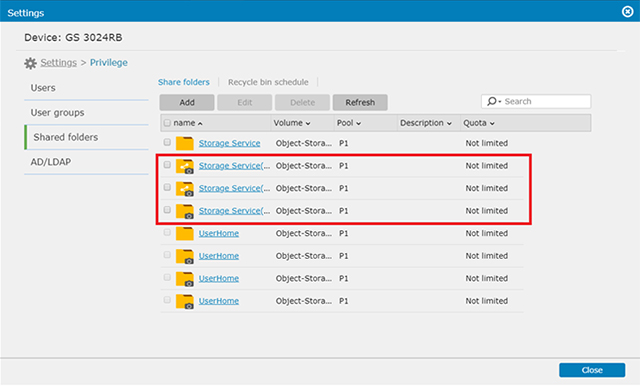Image resolution: width=640 pixels, height=387 pixels.
Task: Click the Privilege breadcrumb text
Action: [x=109, y=62]
